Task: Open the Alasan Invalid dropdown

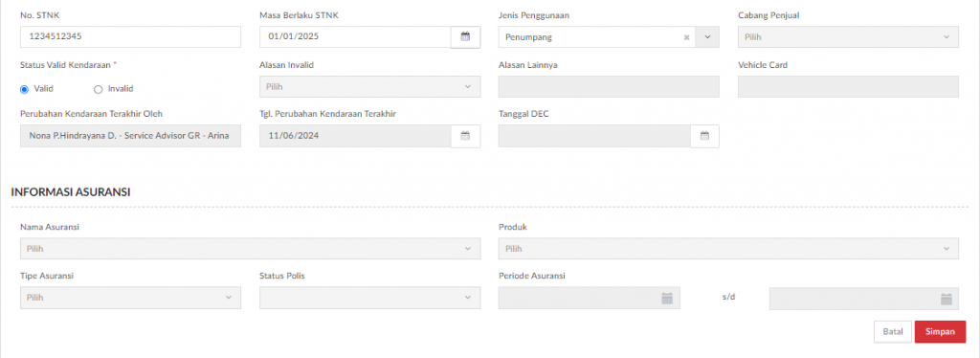Action: click(x=370, y=86)
